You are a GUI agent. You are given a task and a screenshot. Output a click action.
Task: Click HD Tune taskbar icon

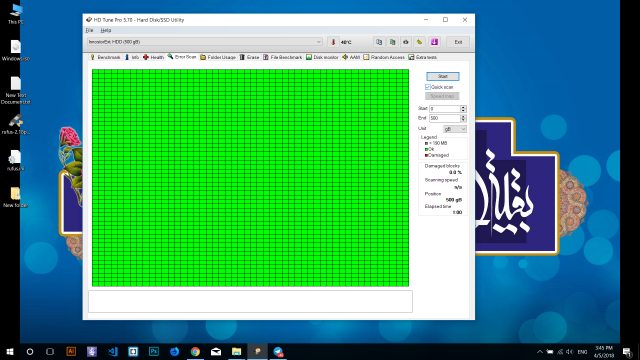tap(258, 351)
